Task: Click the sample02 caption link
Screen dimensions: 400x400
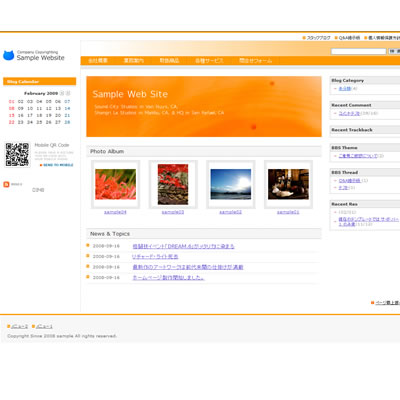Action: click(x=230, y=212)
